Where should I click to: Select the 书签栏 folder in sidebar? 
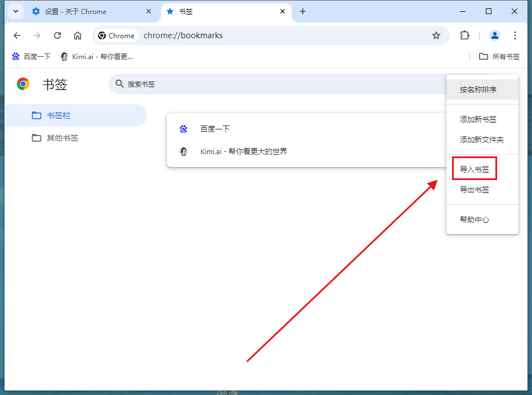click(76, 115)
